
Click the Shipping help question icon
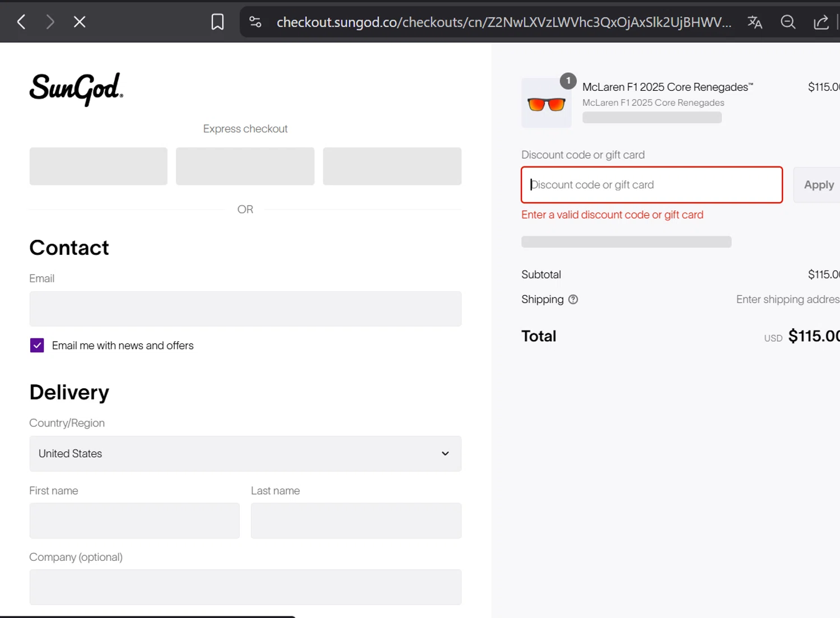coord(573,299)
